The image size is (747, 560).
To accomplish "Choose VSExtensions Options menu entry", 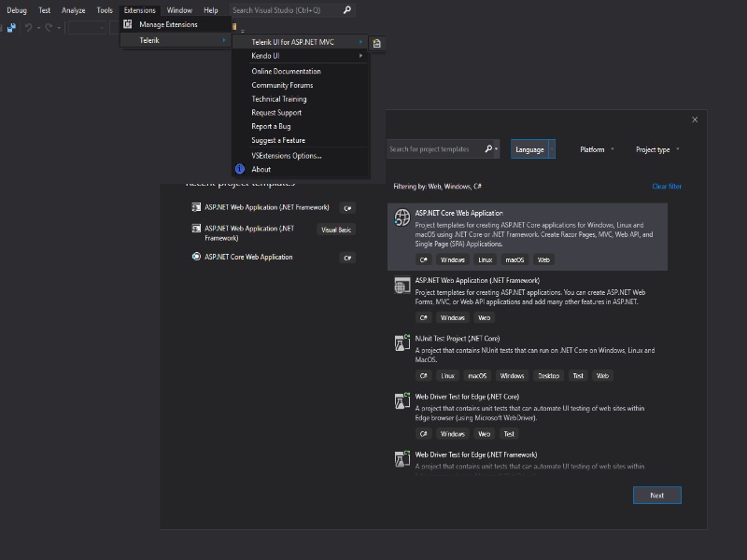I will [x=286, y=156].
